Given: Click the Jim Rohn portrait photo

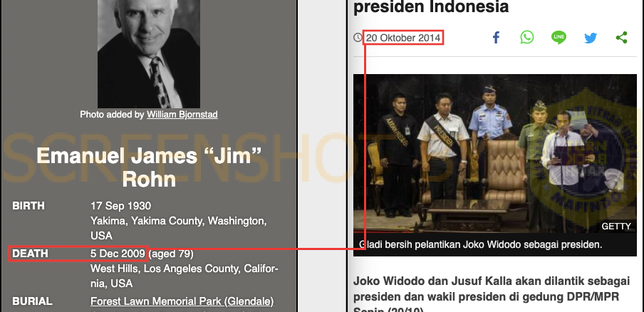Looking at the screenshot, I should tap(149, 53).
